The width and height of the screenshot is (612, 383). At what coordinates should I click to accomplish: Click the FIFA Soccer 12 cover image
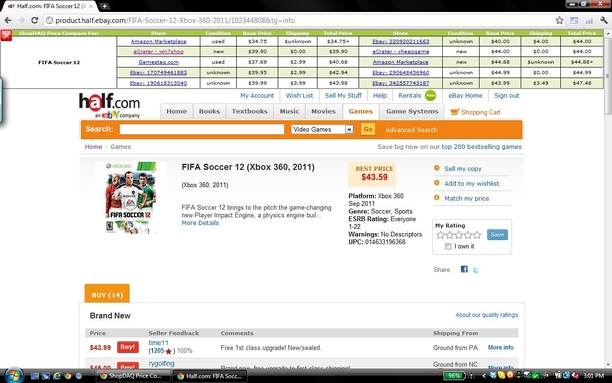pyautogui.click(x=130, y=198)
